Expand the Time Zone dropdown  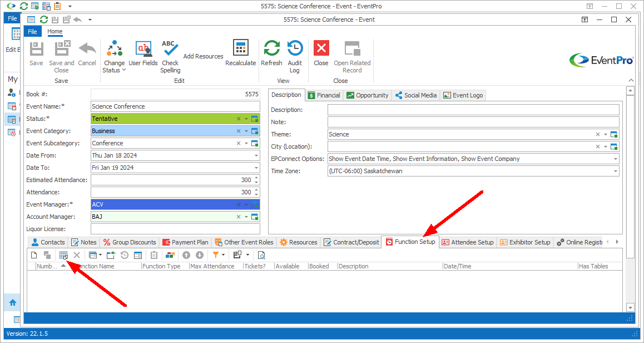click(616, 171)
